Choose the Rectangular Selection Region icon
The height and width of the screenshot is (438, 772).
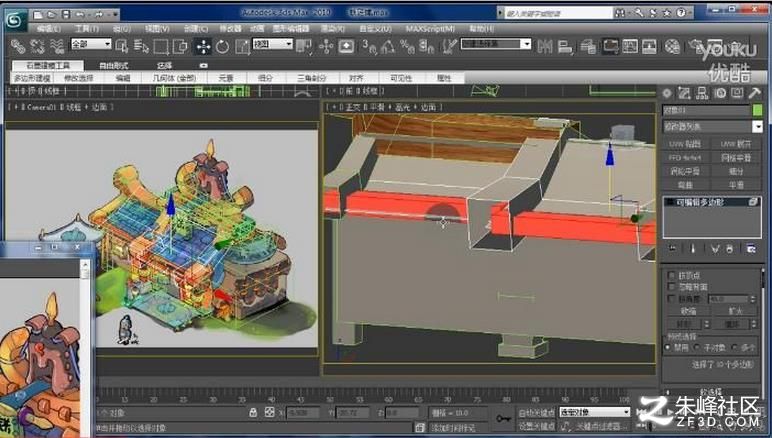point(161,47)
